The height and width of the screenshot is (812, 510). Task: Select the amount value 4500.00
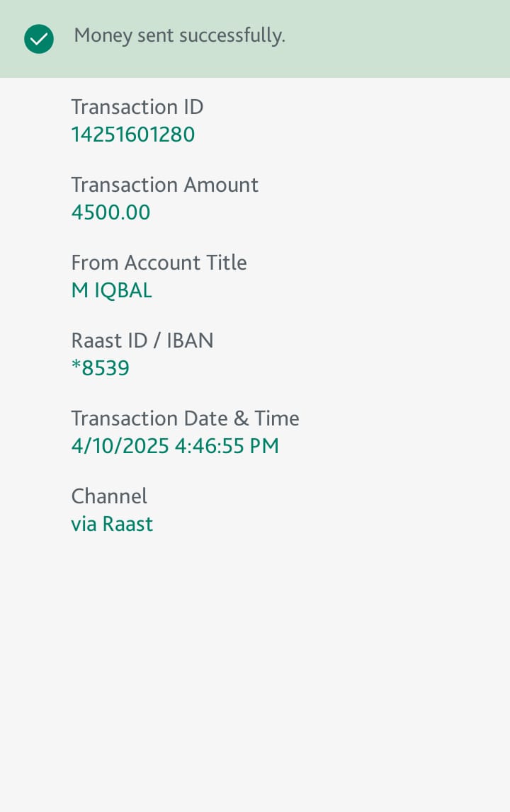pyautogui.click(x=110, y=212)
